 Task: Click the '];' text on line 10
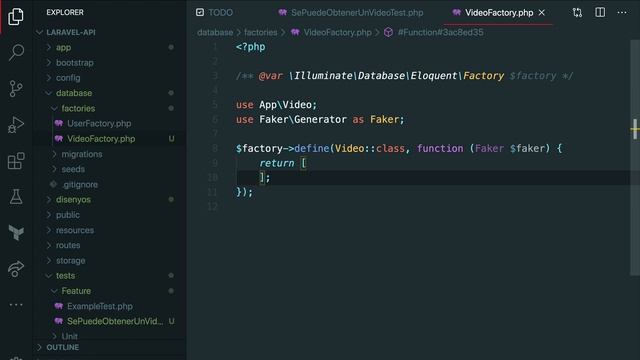(x=264, y=178)
